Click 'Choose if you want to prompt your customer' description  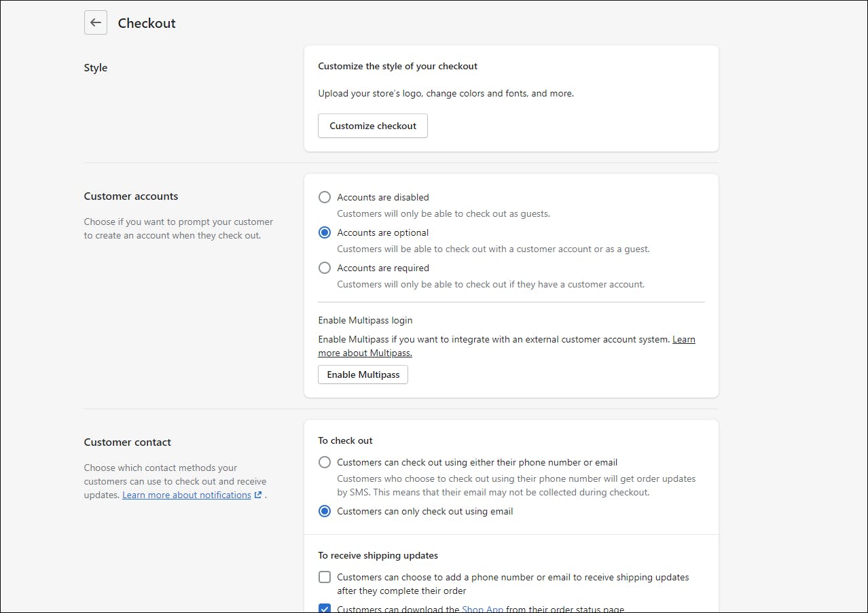pyautogui.click(x=179, y=229)
